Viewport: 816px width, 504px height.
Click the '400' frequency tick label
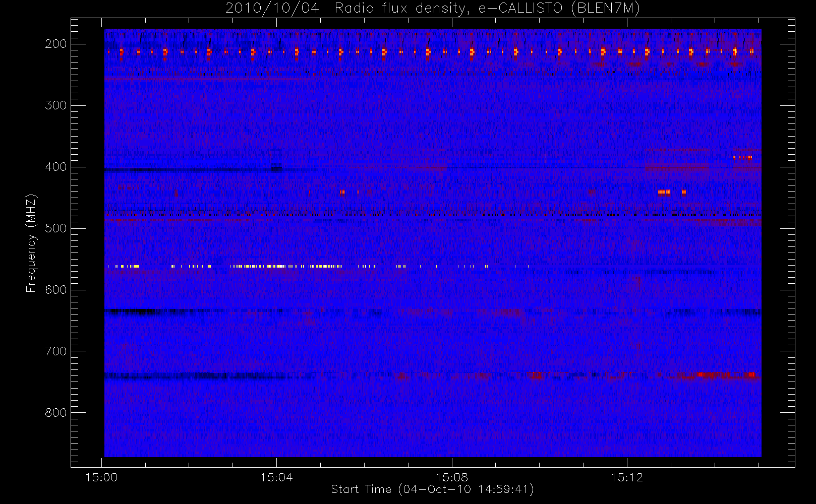pyautogui.click(x=55, y=167)
